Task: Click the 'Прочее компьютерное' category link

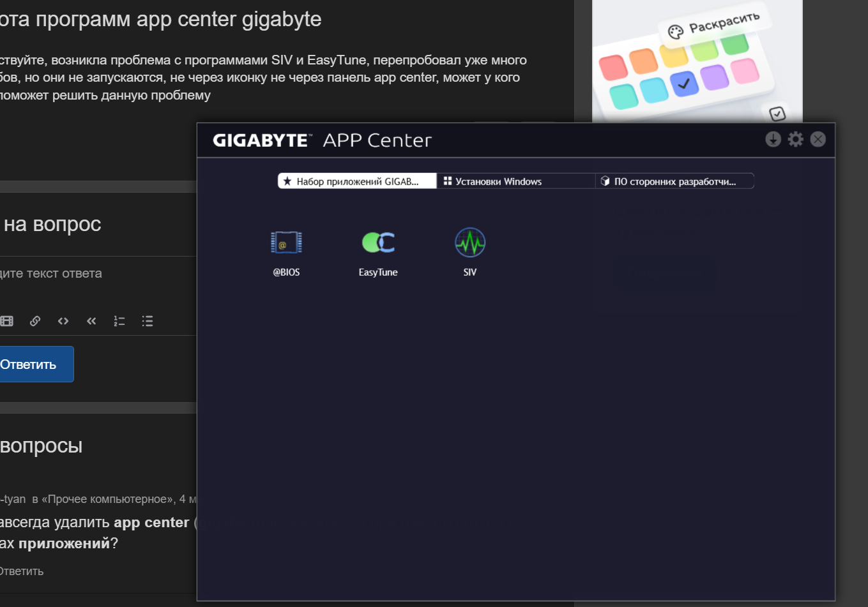Action: (x=109, y=499)
